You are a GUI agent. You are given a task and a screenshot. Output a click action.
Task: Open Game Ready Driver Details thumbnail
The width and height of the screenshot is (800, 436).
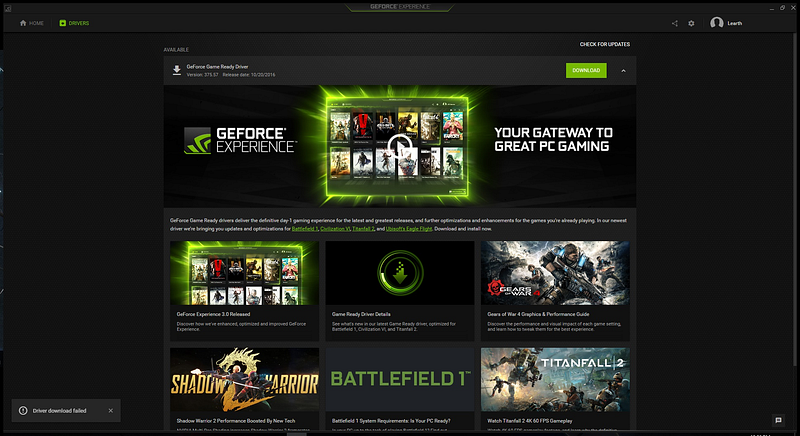point(400,273)
